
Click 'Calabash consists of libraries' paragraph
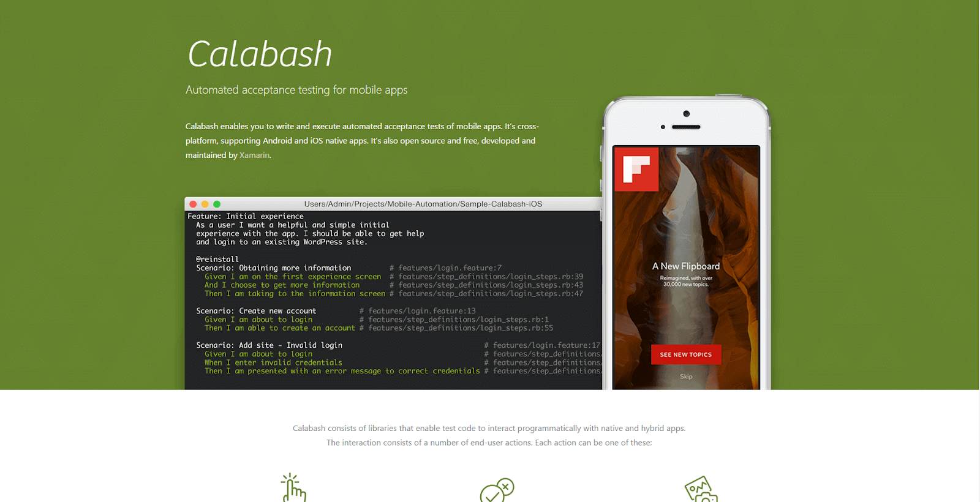489,429
